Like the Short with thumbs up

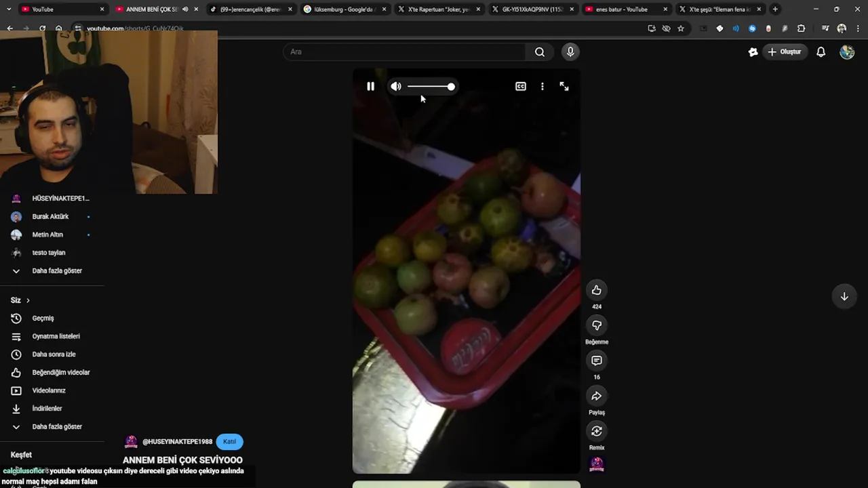point(597,290)
